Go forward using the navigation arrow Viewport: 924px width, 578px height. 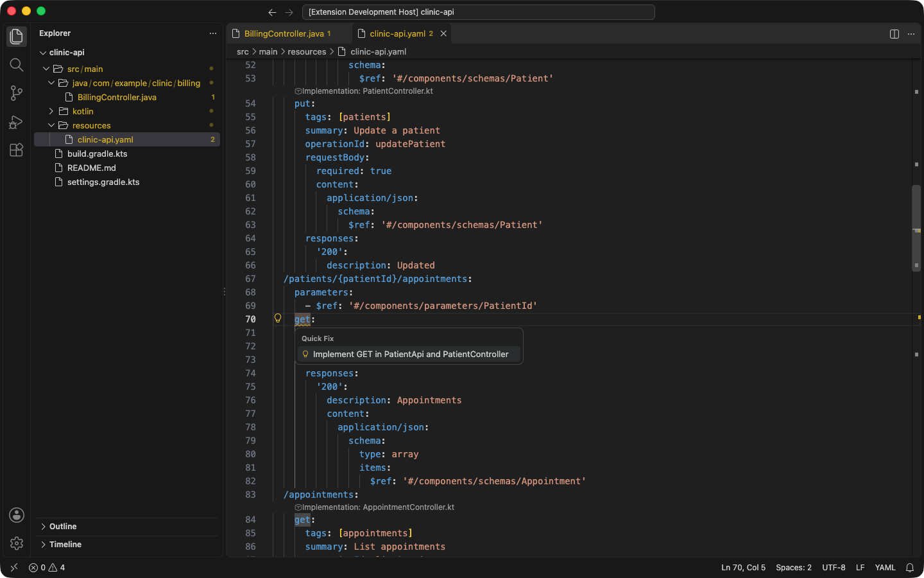pos(289,12)
